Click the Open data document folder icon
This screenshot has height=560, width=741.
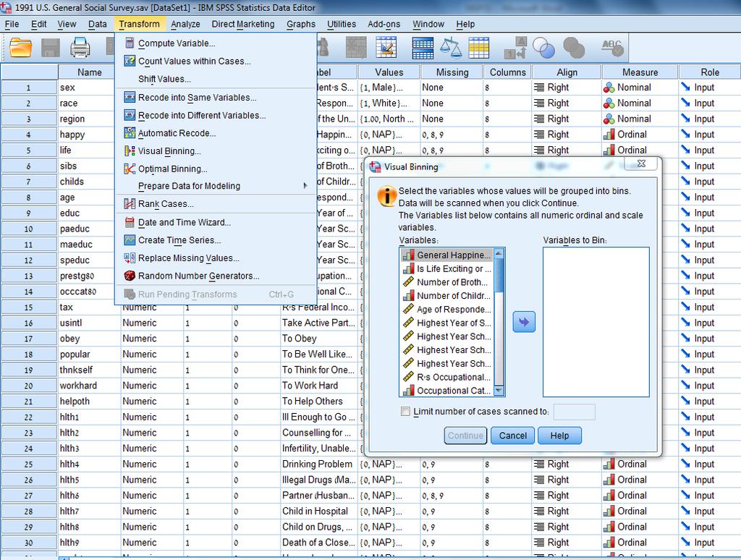[x=21, y=48]
